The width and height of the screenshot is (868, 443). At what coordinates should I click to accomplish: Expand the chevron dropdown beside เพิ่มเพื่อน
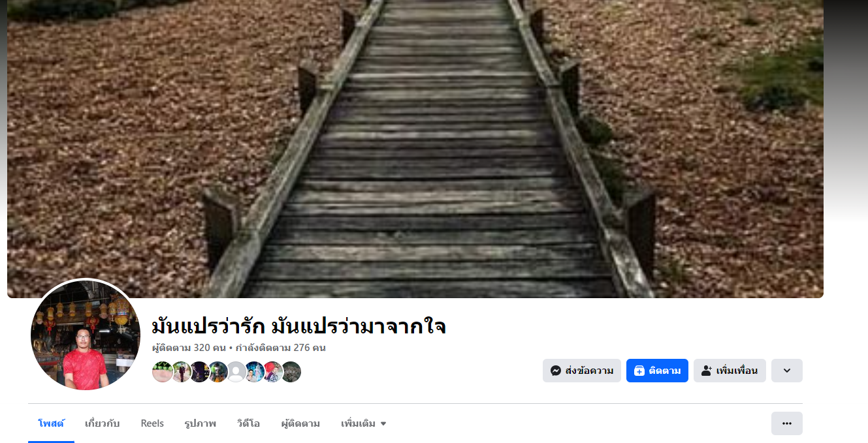tap(787, 371)
